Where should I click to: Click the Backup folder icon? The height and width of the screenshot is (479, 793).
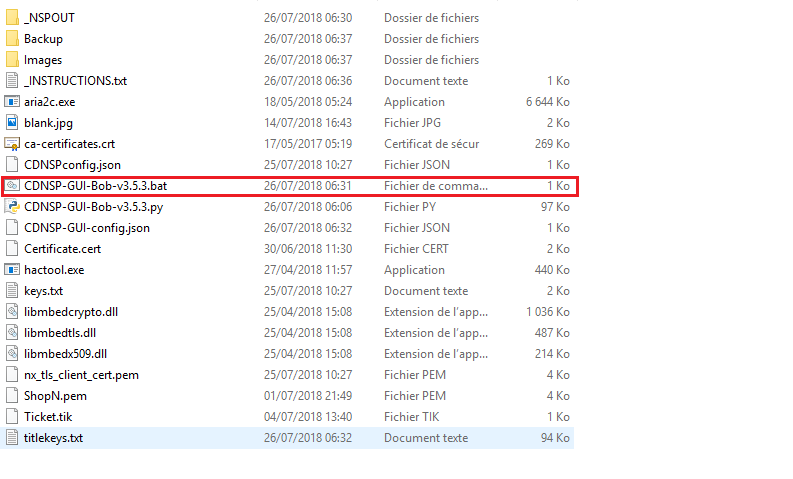[x=12, y=38]
